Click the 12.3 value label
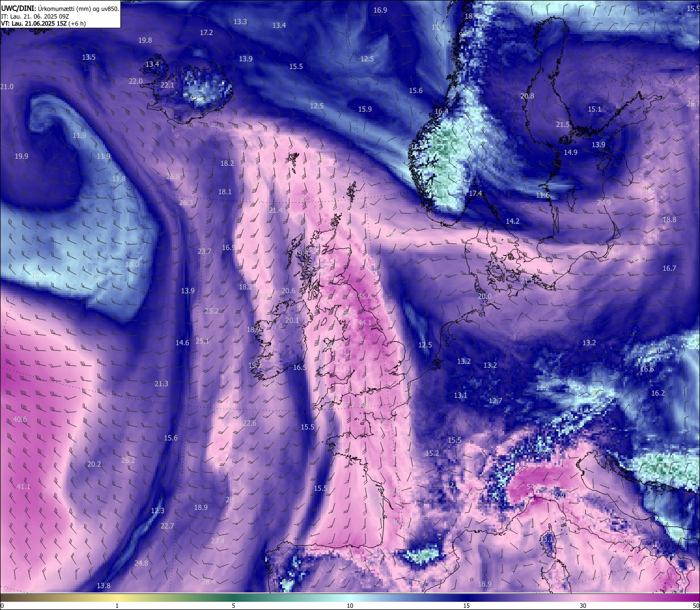This screenshot has height=610, width=700. pyautogui.click(x=157, y=511)
